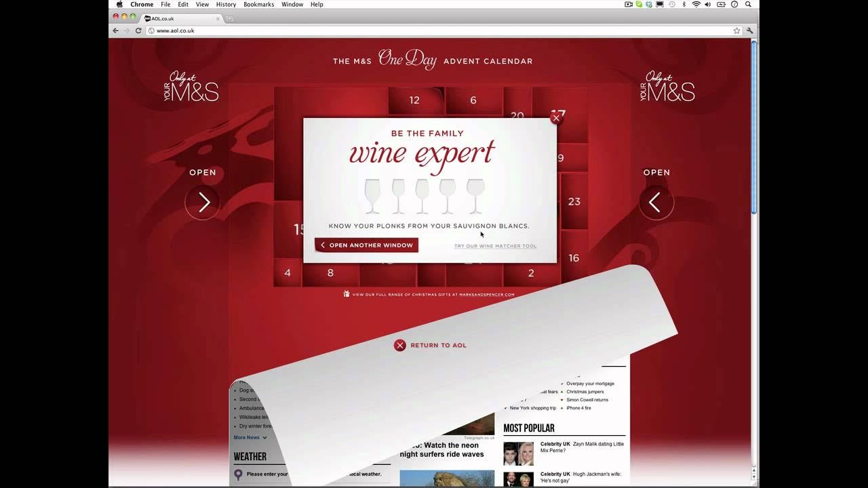Reload the page with the refresh icon

(x=139, y=30)
